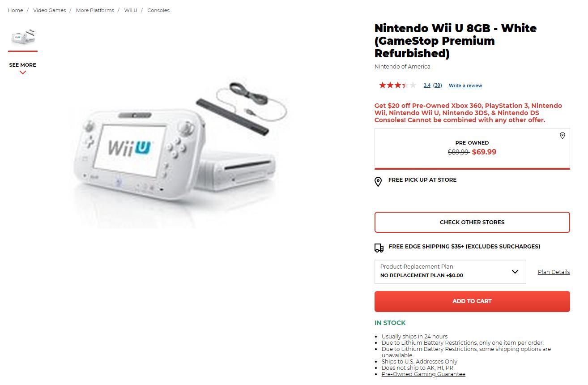Open the Product Replacement Plan dropdown
588x385 pixels.
click(x=450, y=272)
